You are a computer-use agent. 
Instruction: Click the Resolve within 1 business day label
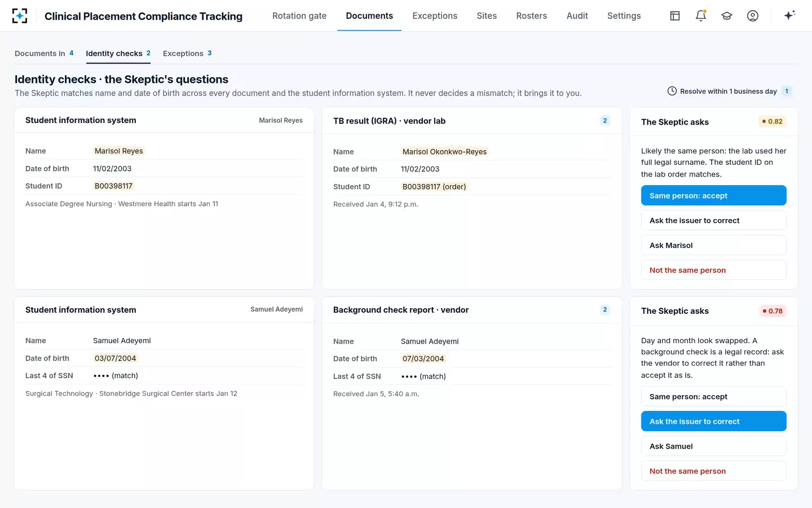click(728, 91)
